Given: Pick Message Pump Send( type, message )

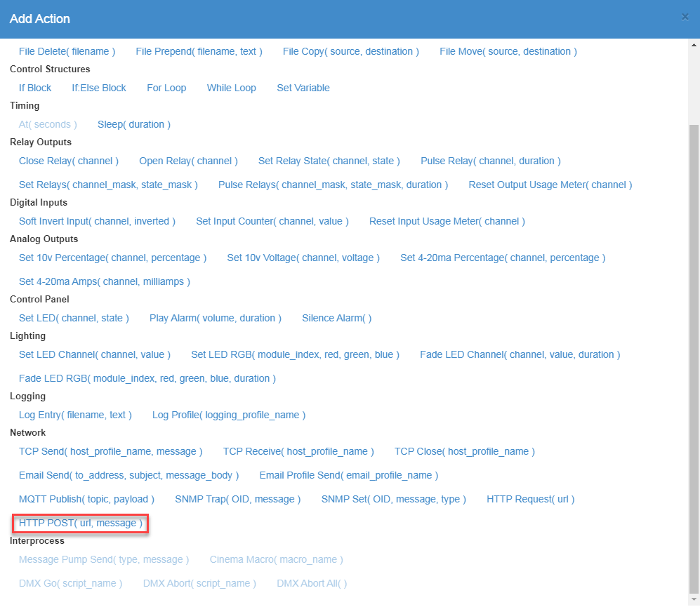Looking at the screenshot, I should pyautogui.click(x=104, y=560).
